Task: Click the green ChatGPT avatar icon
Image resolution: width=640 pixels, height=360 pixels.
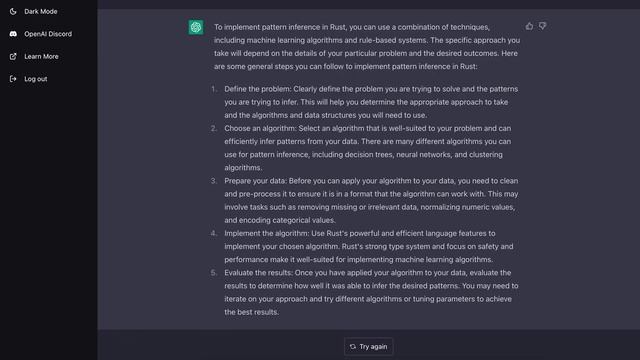Action: [196, 27]
